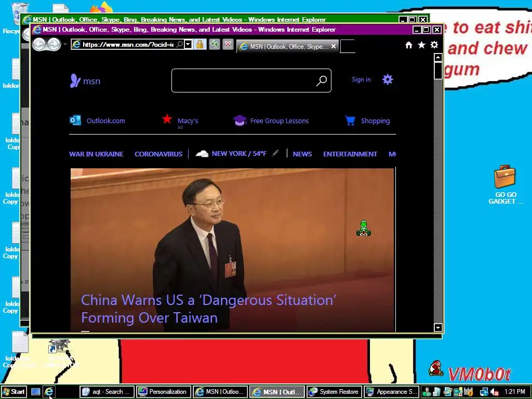Open the China Warns US headline
532x399 pixels.
(209, 309)
